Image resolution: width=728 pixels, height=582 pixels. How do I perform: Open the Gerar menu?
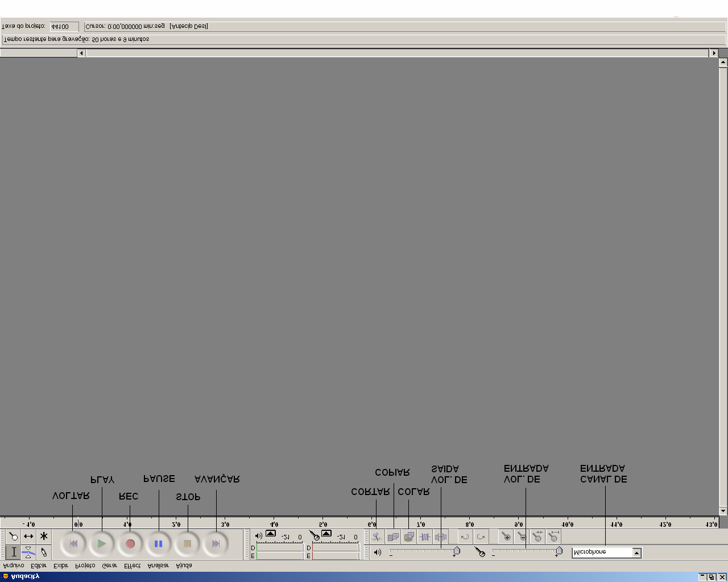(109, 566)
